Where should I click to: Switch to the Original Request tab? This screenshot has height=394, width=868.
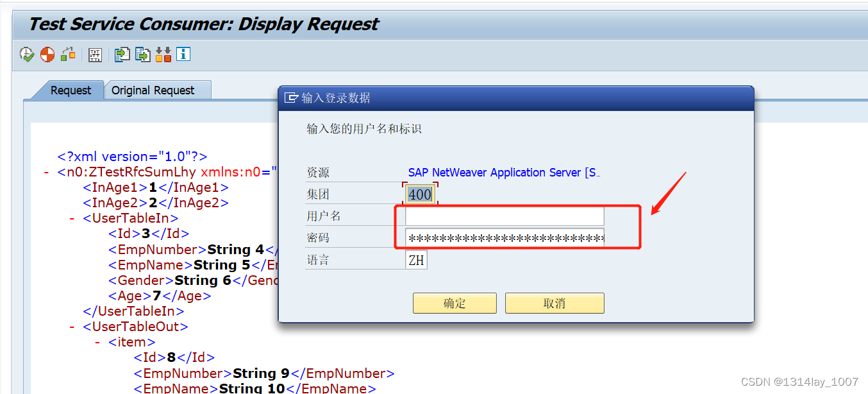click(153, 90)
